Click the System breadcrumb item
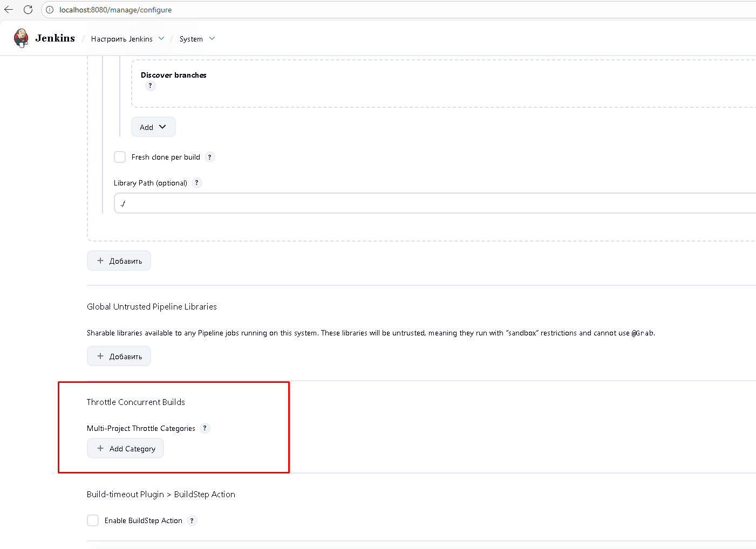 click(191, 39)
